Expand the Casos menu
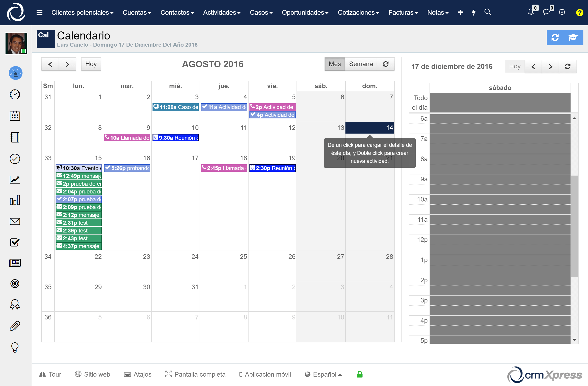The height and width of the screenshot is (386, 588). 261,12
